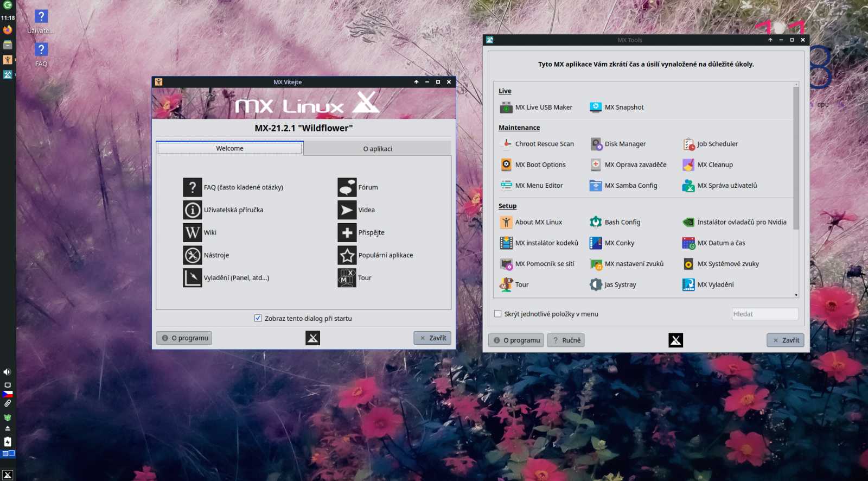
Task: Click Zavřít button in MX Tools
Action: click(x=786, y=340)
